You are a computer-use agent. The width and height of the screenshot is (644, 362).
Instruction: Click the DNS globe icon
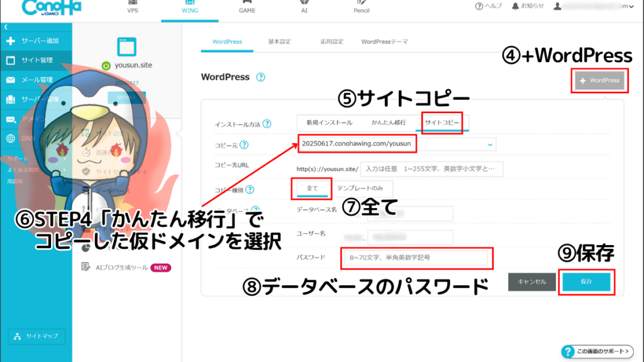click(x=11, y=138)
